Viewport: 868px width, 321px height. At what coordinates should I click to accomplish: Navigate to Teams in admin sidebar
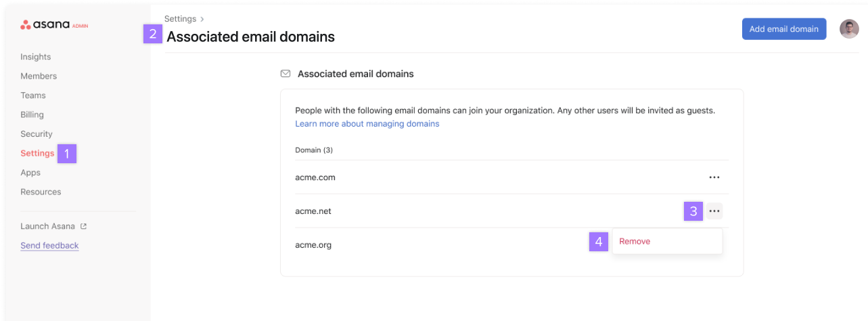[x=33, y=95]
